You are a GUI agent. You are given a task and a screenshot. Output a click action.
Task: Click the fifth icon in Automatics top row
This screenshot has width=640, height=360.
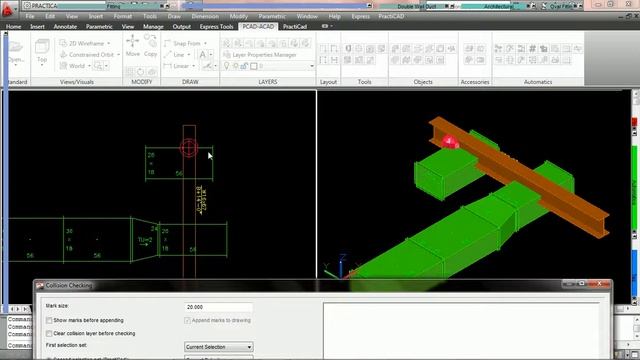[x=544, y=49]
